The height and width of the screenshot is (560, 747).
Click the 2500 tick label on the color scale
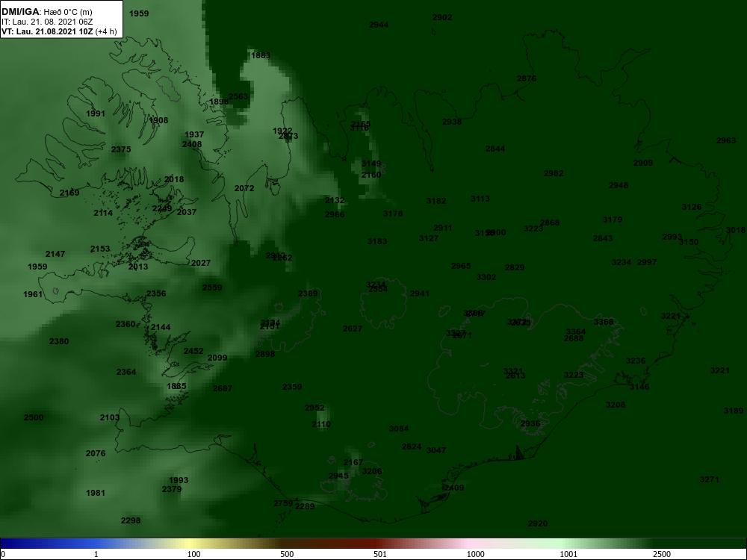662,554
